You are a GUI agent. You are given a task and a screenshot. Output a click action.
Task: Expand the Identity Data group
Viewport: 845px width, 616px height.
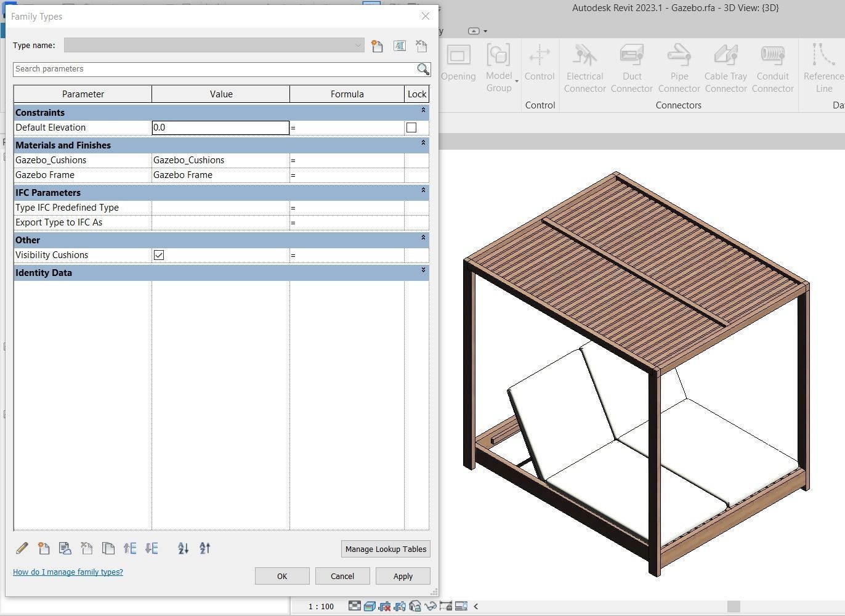coord(423,270)
